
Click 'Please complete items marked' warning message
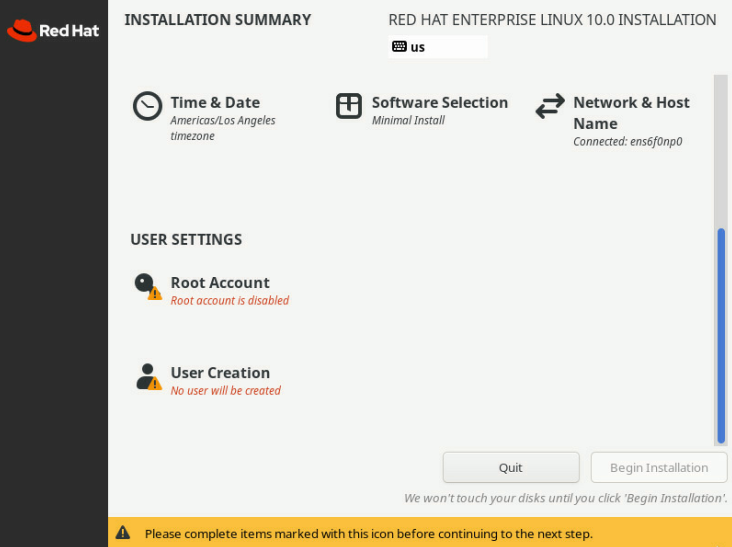368,533
